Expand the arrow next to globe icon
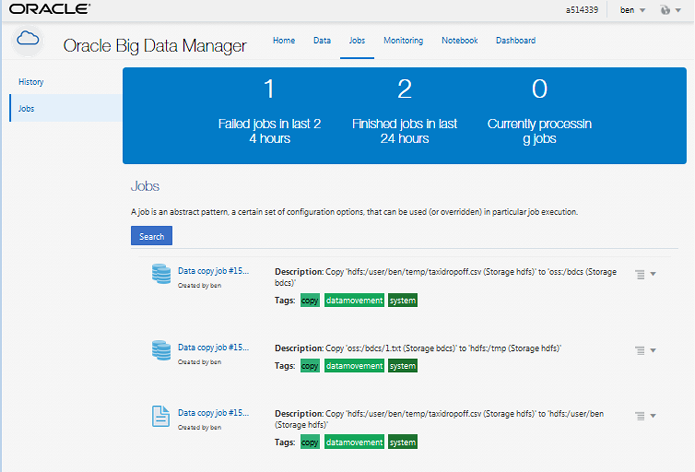Image resolution: width=695 pixels, height=472 pixels. click(x=678, y=10)
